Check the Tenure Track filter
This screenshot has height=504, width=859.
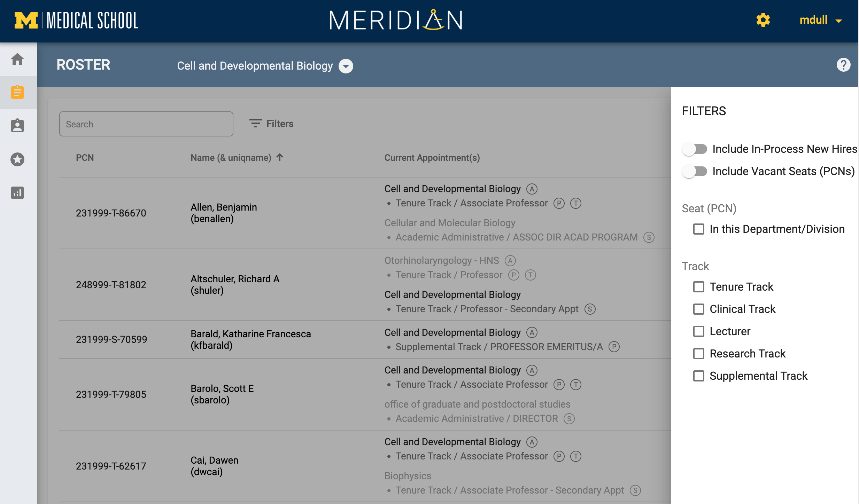698,287
